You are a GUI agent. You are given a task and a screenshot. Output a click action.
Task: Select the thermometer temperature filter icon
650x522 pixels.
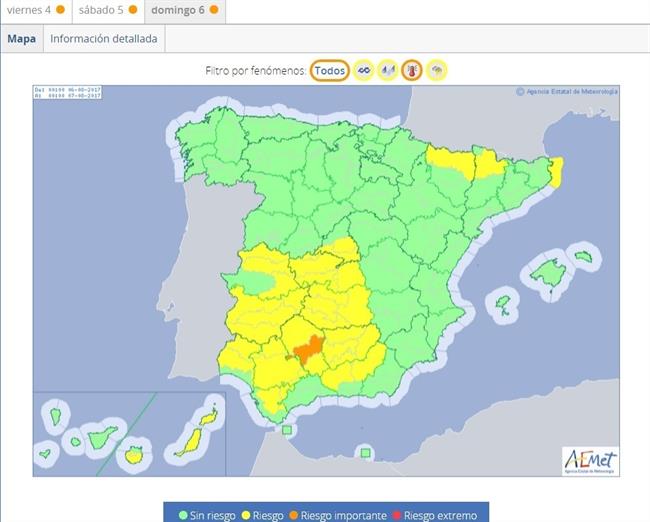pos(412,70)
